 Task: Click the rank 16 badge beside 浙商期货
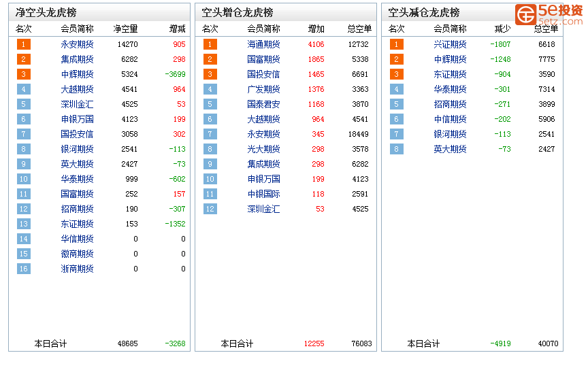click(24, 269)
